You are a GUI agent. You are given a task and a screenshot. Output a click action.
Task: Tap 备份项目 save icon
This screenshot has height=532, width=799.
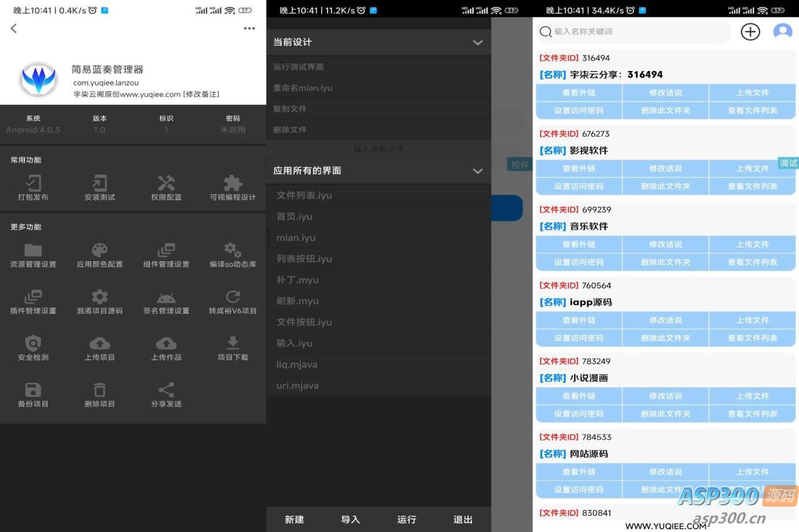point(33,390)
